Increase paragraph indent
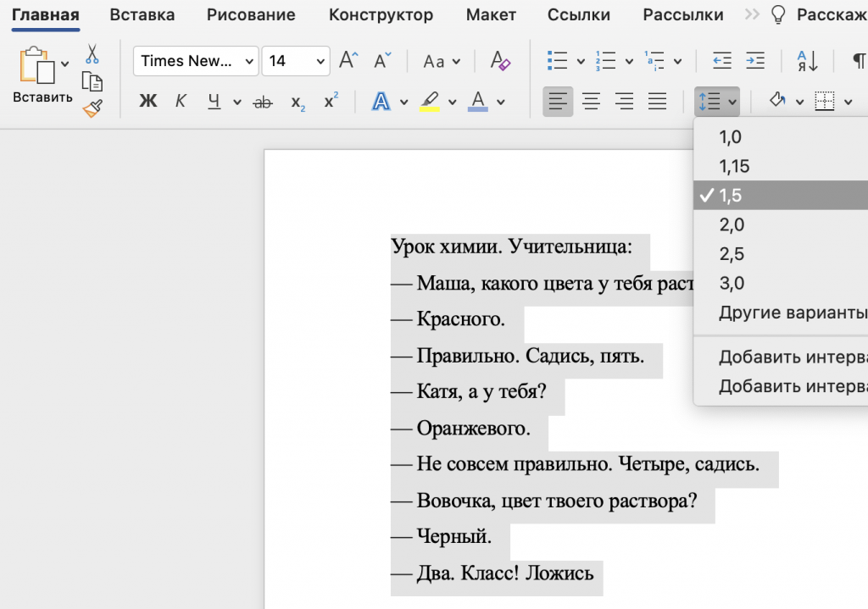This screenshot has height=609, width=868. point(755,60)
